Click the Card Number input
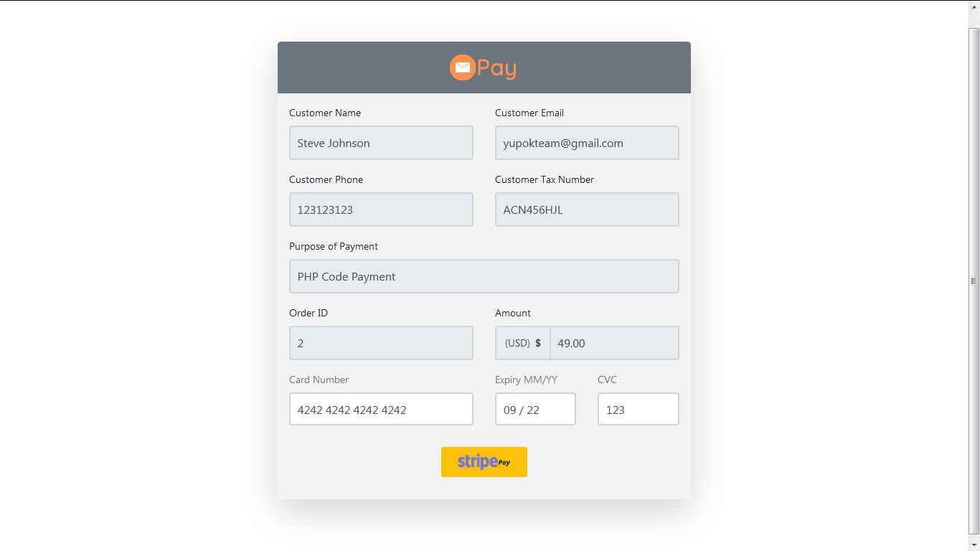The height and width of the screenshot is (551, 980). click(381, 409)
